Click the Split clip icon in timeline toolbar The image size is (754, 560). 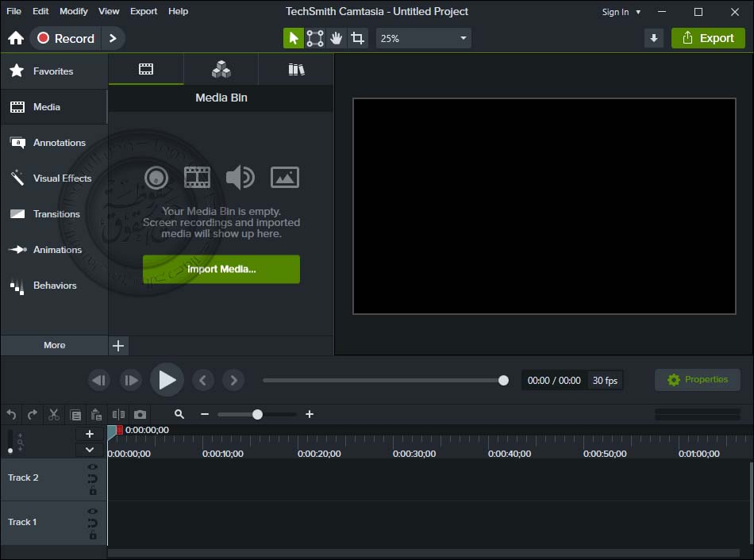[x=118, y=414]
